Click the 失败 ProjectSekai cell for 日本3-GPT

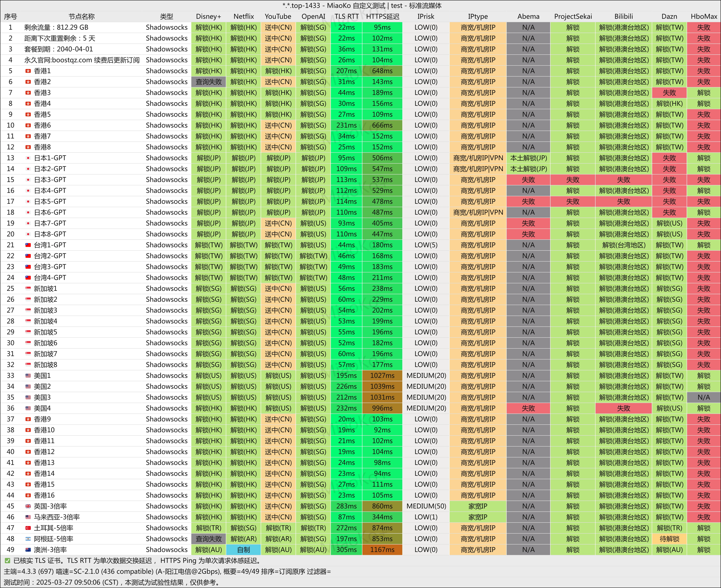(x=573, y=180)
